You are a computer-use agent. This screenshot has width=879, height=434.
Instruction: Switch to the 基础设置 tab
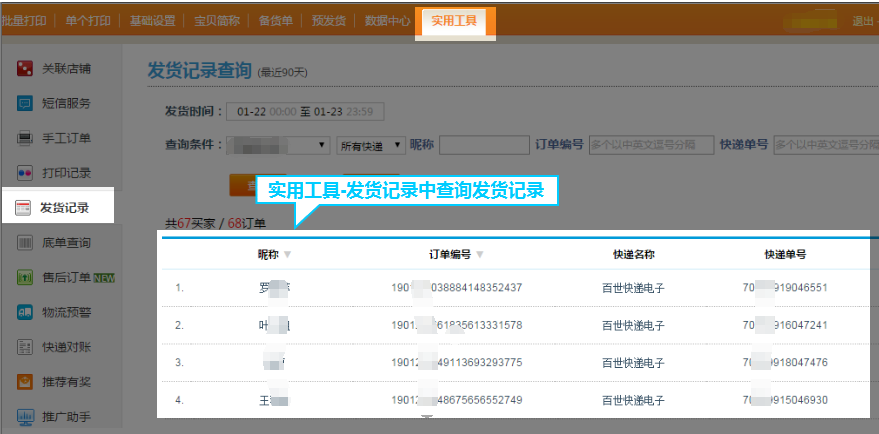pyautogui.click(x=152, y=21)
